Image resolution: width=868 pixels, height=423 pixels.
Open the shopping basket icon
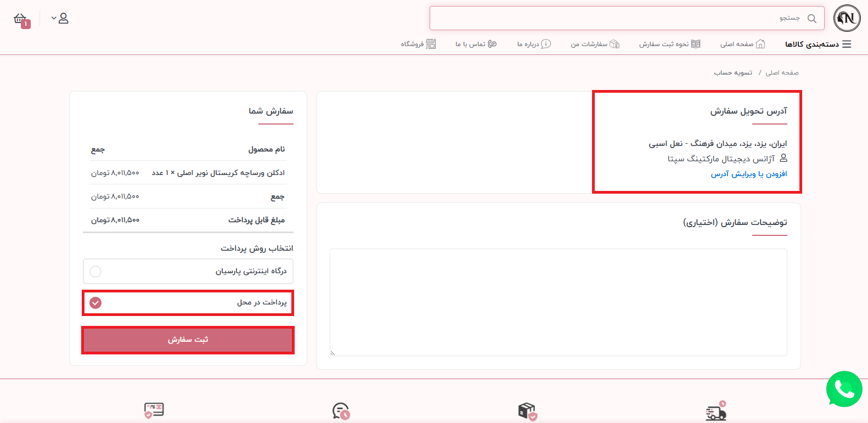pos(20,18)
